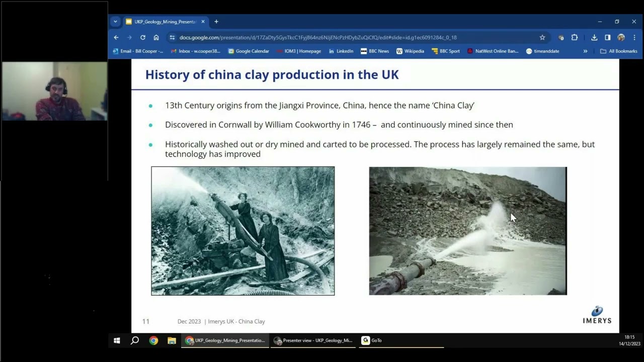The height and width of the screenshot is (362, 644).
Task: Switch to UKP_Geology_Mining_Presentation taskbar window
Action: 225,340
